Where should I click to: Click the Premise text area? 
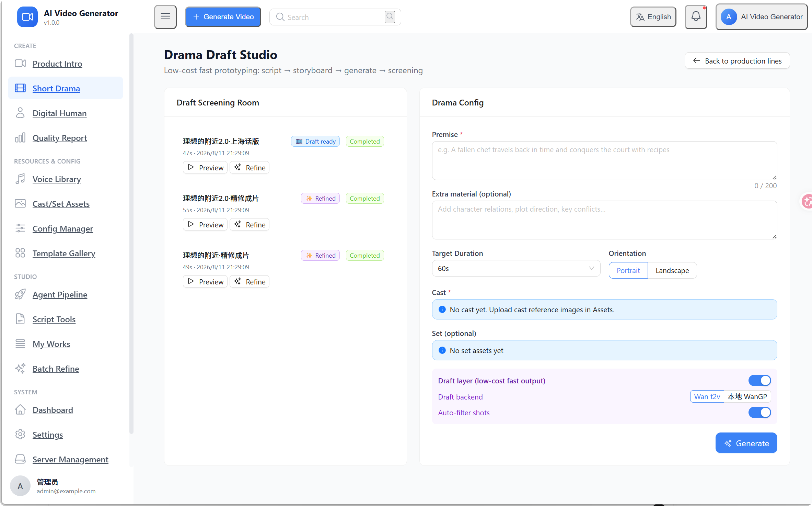(x=604, y=160)
